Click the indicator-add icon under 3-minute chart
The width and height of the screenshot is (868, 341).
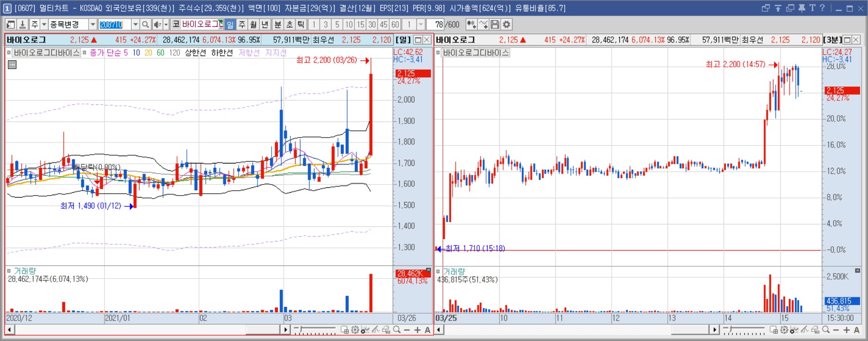(x=794, y=330)
